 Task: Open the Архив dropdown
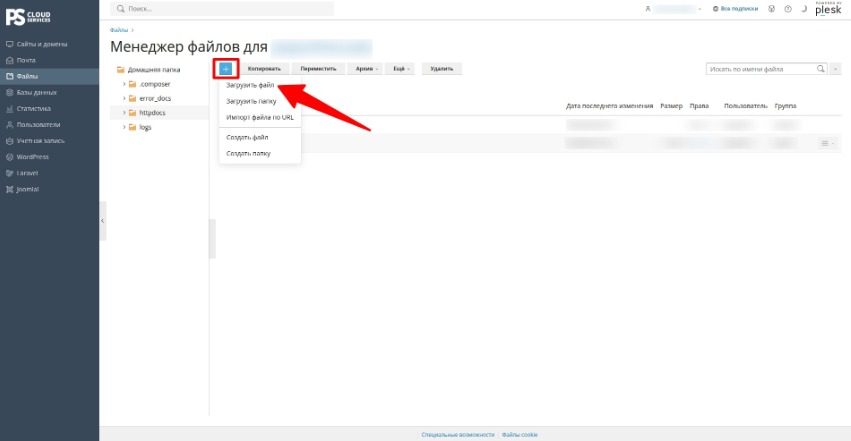click(x=366, y=69)
